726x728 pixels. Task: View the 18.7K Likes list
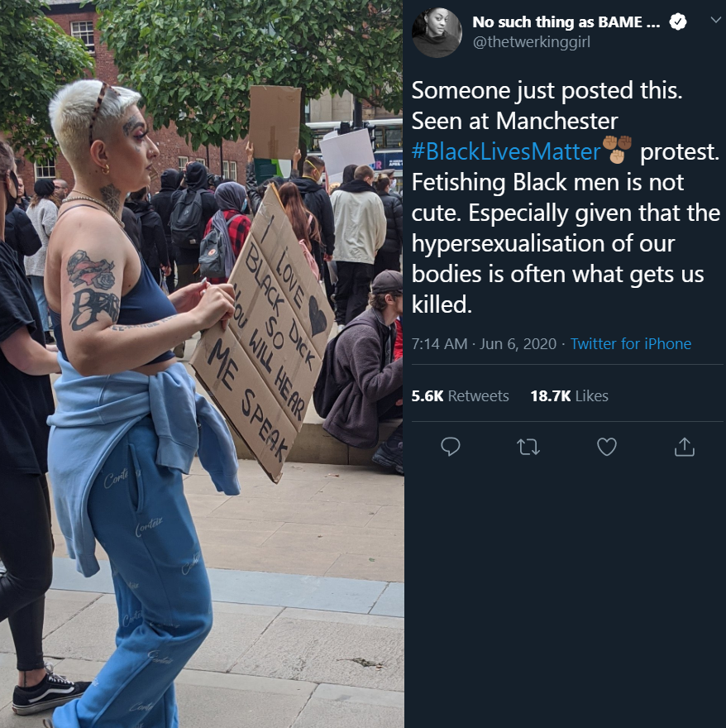tap(569, 396)
